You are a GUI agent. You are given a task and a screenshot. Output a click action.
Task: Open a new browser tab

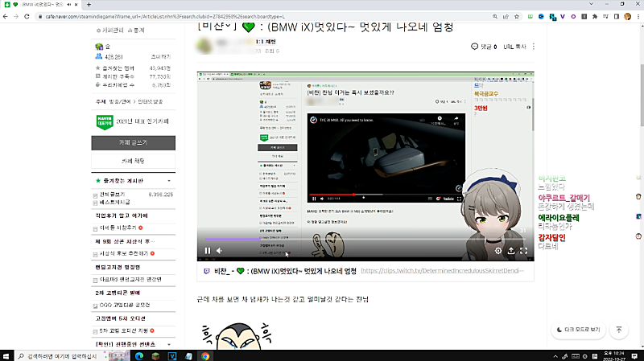tap(89, 5)
